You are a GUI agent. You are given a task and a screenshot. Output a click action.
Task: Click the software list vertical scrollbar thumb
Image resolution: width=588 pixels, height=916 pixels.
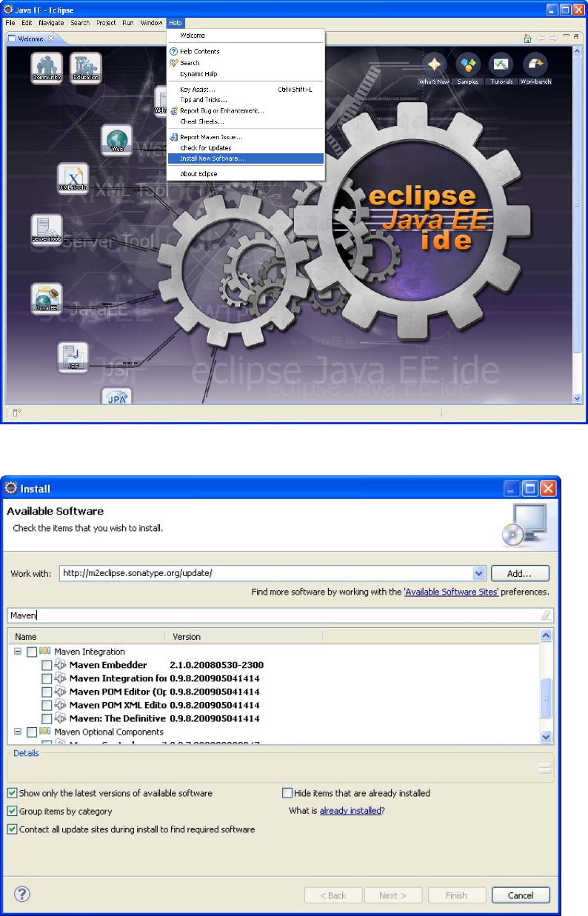coord(547,697)
